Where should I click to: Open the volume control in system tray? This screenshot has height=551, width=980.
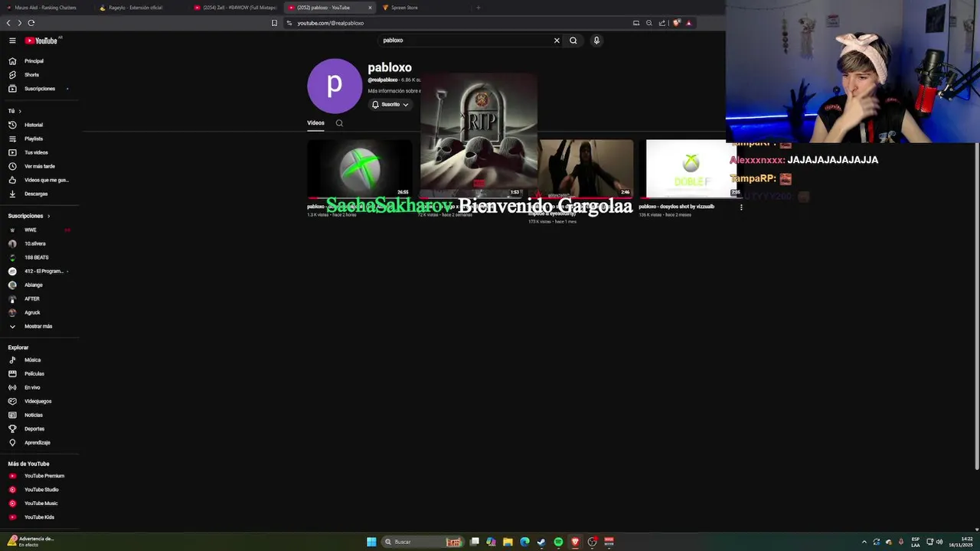click(x=939, y=542)
